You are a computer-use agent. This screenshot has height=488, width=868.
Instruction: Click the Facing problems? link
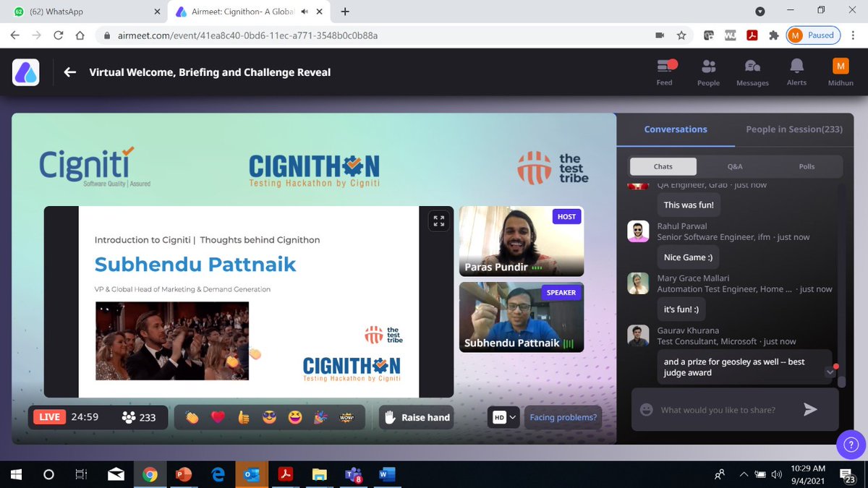click(563, 417)
